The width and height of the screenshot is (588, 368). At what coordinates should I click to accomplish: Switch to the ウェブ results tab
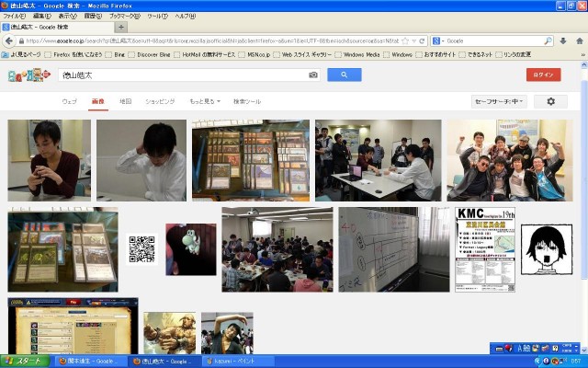click(70, 101)
